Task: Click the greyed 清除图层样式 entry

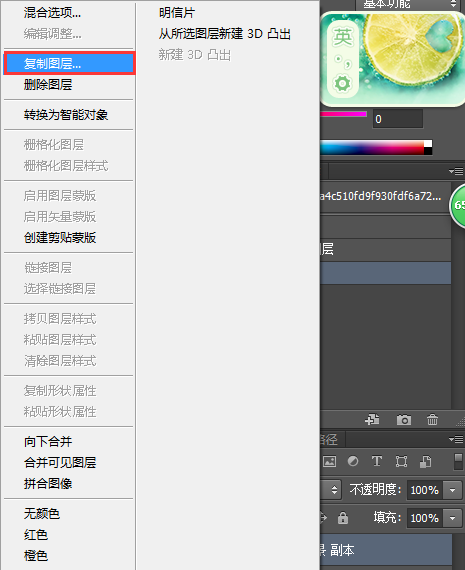Action: point(60,361)
